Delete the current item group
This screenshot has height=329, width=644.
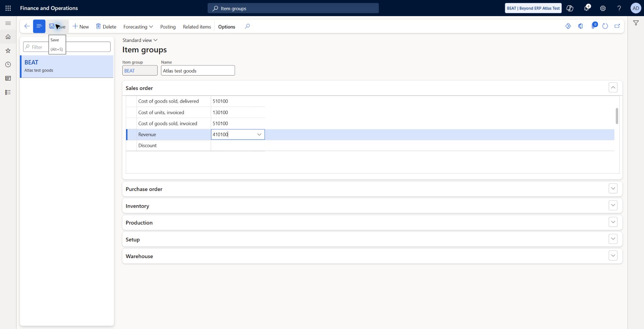106,27
